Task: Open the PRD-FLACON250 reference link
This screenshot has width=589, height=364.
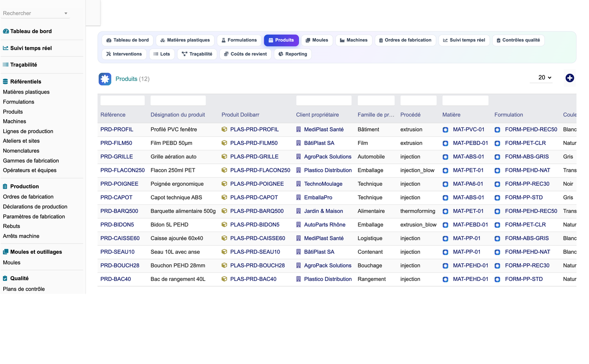Action: point(122,170)
